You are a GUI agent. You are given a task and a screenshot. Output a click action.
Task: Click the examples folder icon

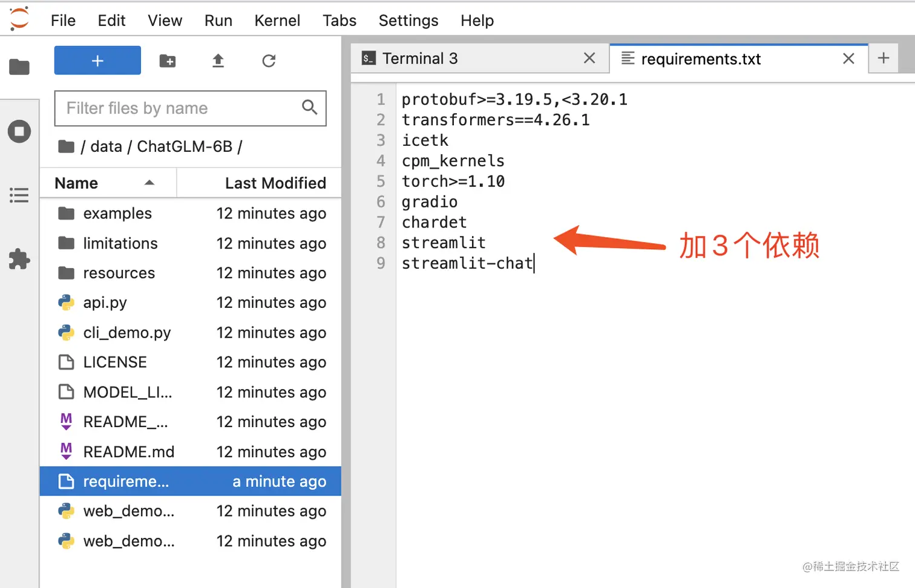point(66,214)
